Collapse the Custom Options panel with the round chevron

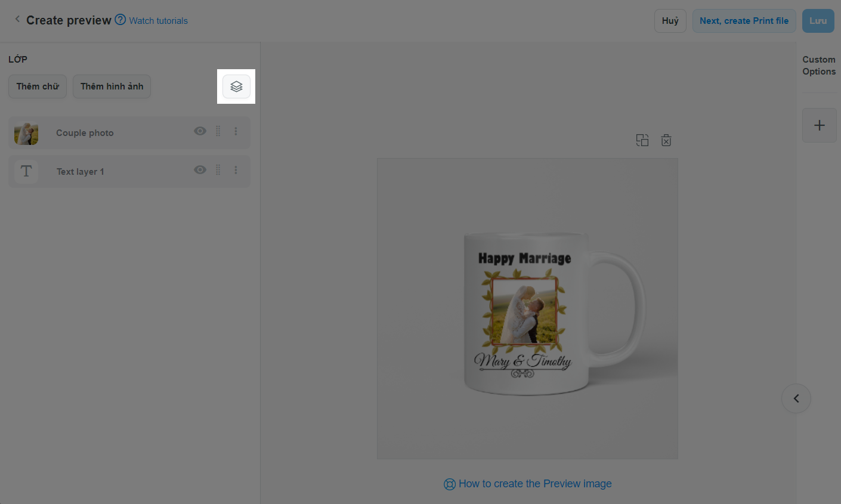point(796,398)
